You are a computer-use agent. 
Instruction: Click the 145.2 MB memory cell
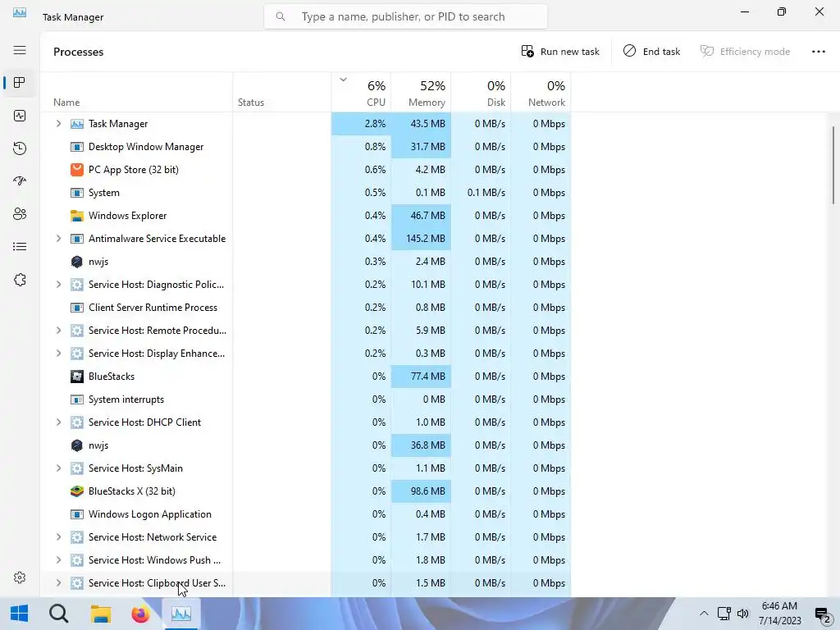coord(421,239)
